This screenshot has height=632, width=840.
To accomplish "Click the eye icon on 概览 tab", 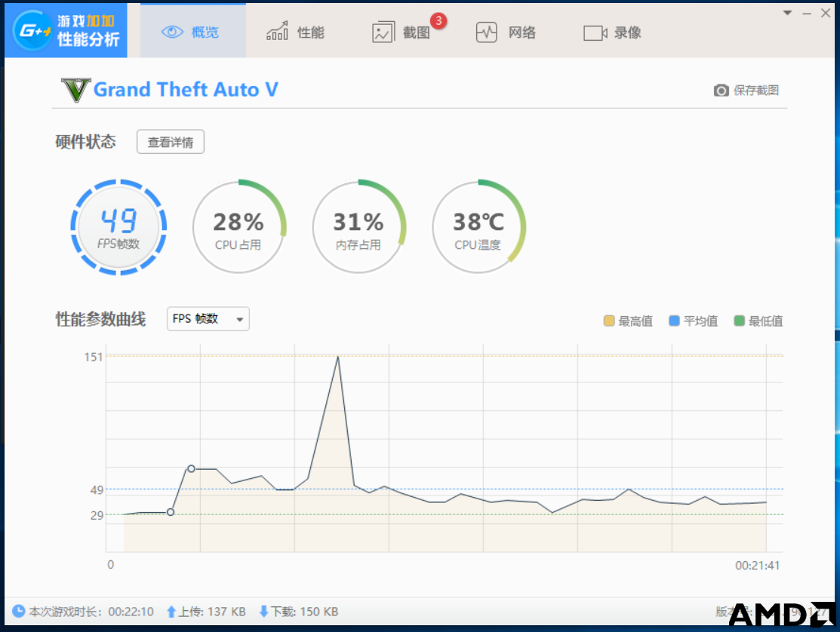I will [172, 32].
